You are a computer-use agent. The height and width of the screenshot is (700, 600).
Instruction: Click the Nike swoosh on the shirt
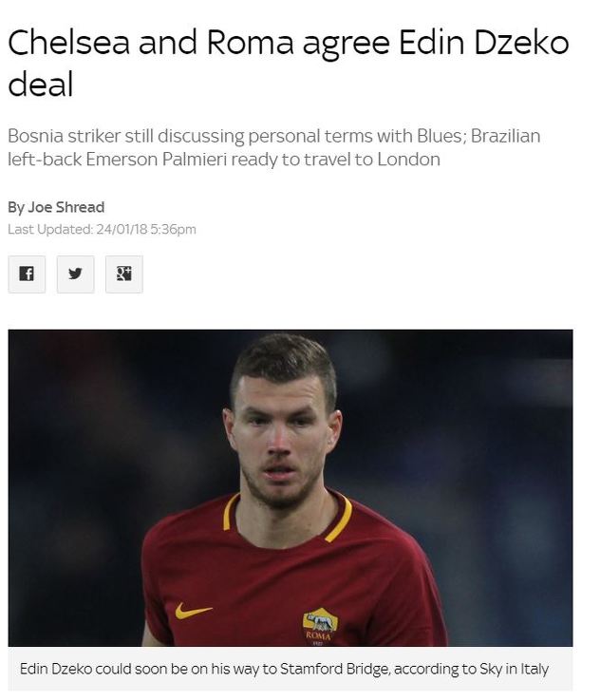tap(193, 611)
